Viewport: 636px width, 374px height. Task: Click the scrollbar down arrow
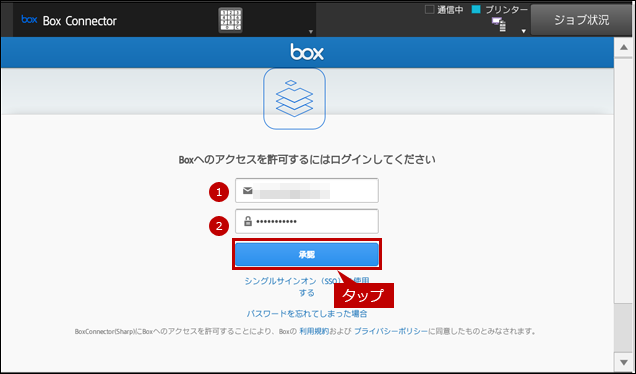(624, 362)
